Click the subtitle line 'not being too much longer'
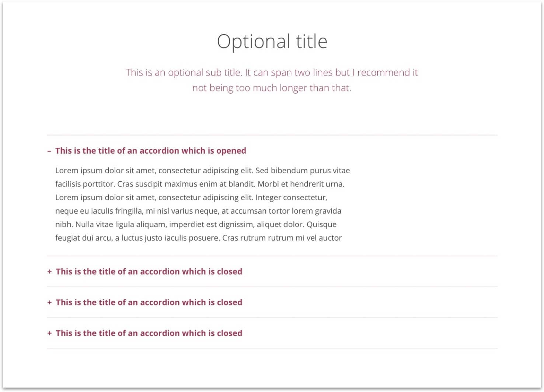Image resolution: width=544 pixels, height=392 pixels. (272, 88)
